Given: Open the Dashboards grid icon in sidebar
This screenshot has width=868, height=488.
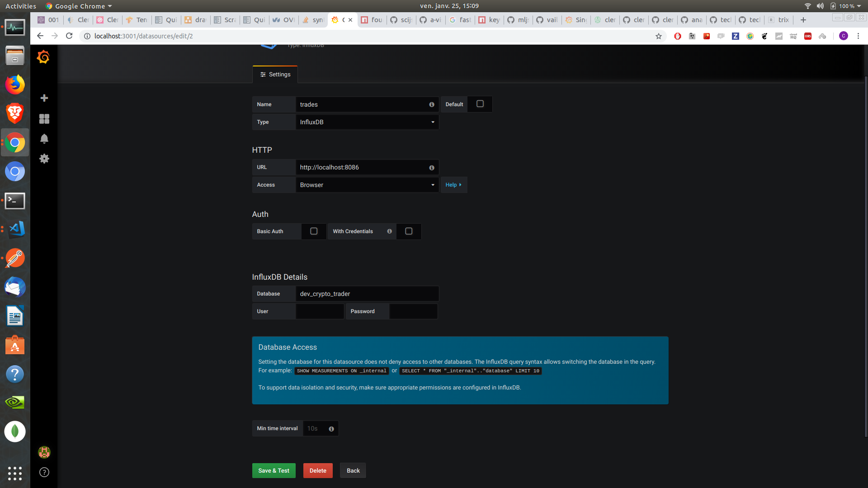Looking at the screenshot, I should [x=44, y=119].
